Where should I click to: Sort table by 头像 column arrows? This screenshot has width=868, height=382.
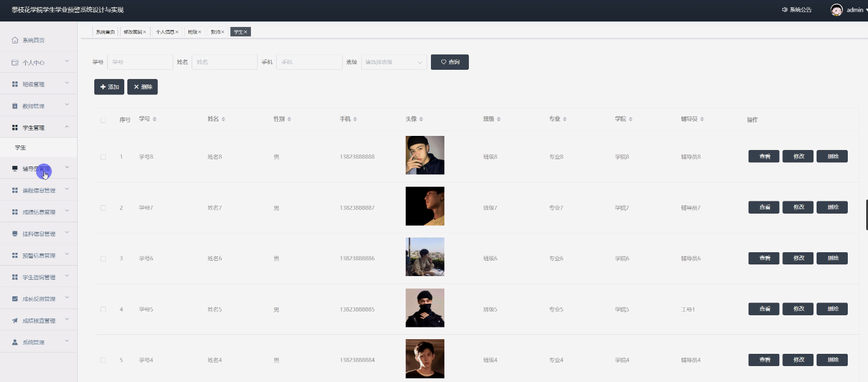point(421,119)
